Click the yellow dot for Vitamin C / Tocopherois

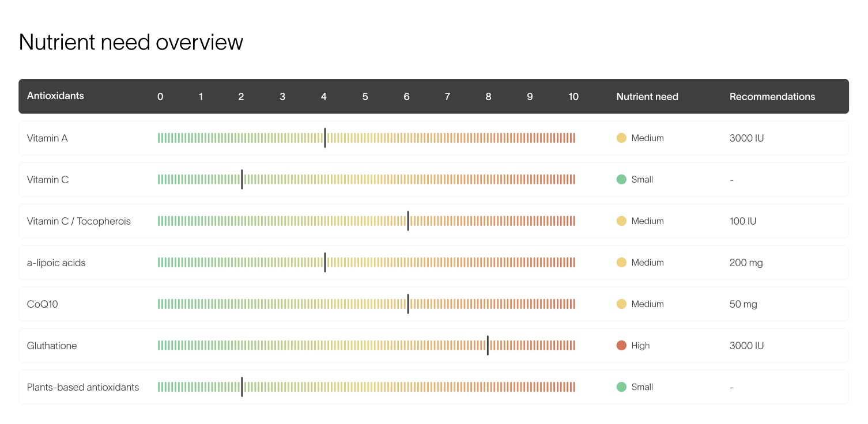click(621, 221)
